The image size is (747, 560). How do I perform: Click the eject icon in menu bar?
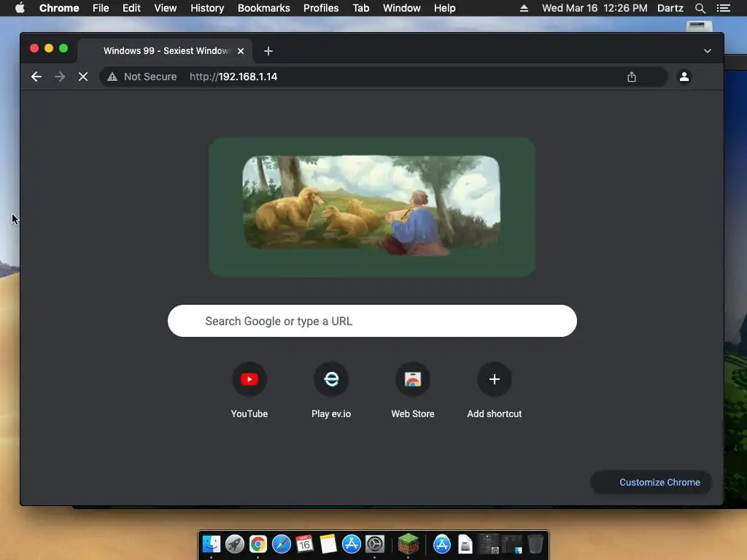point(524,8)
